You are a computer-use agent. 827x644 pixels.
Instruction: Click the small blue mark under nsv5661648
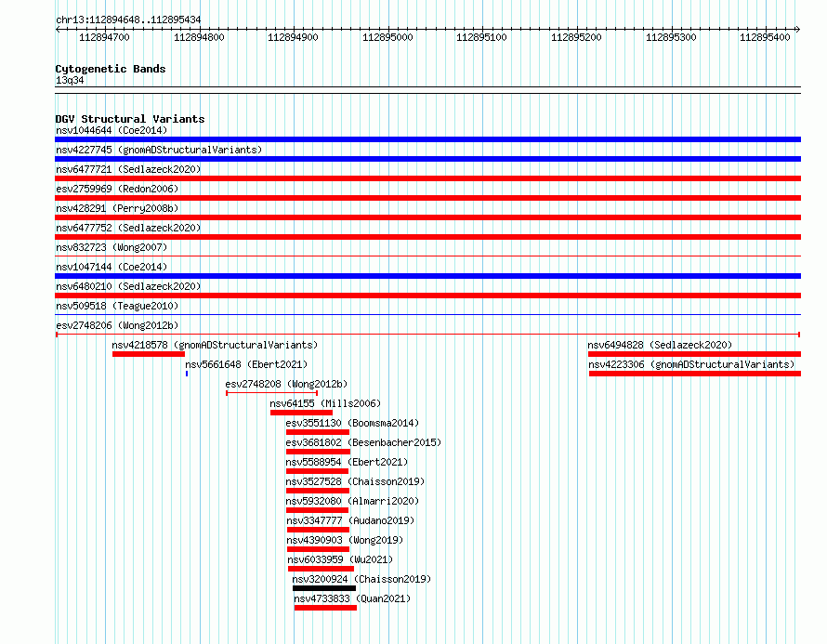pyautogui.click(x=187, y=374)
